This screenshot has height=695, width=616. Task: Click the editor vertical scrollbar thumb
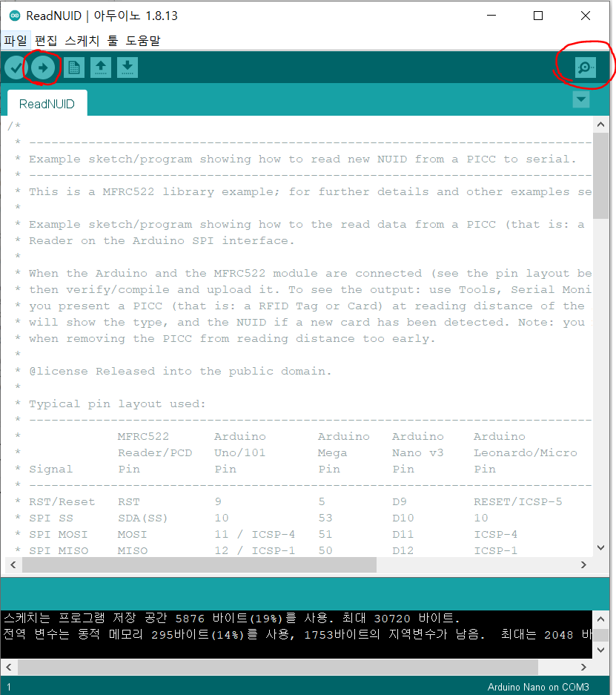coord(601,176)
